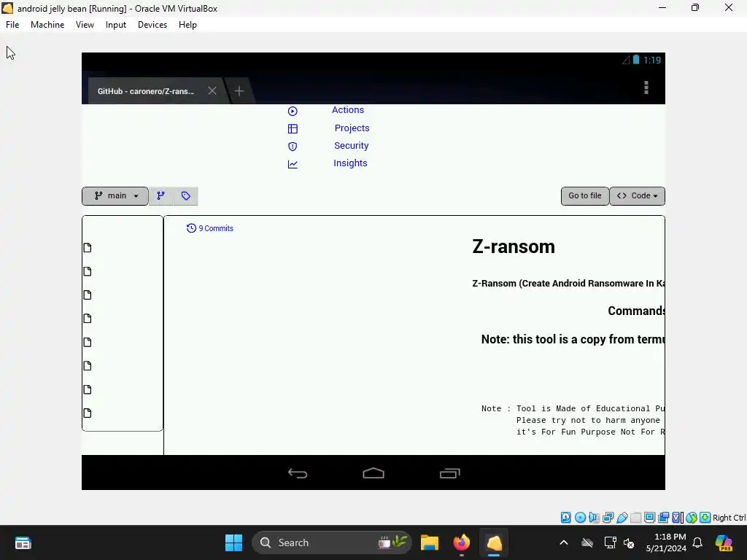
Task: Open the View menu
Action: coord(85,25)
